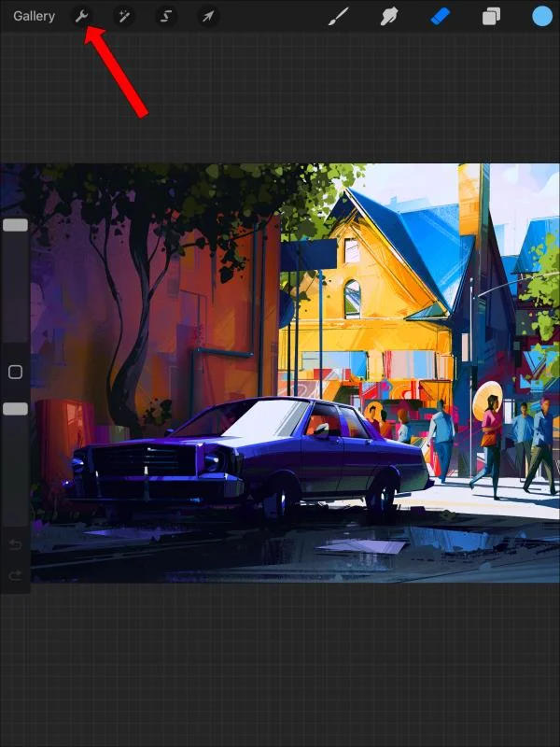This screenshot has width=560, height=747.
Task: Select the Paint brush tool
Action: [339, 17]
